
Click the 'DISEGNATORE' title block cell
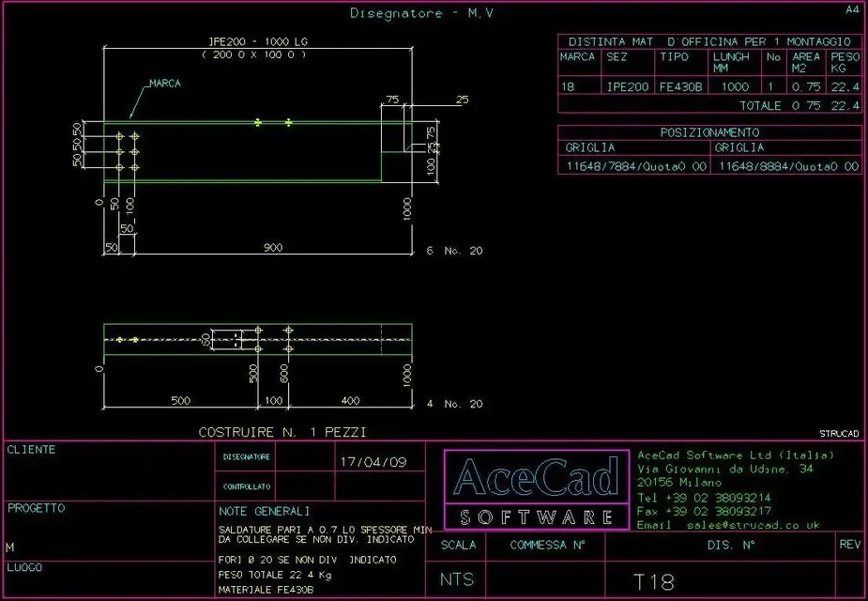(x=247, y=457)
